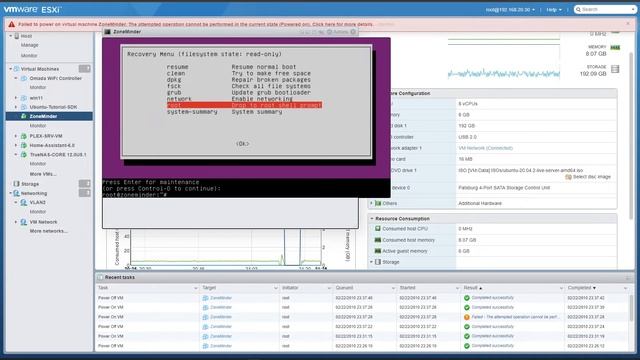Expand the Ubuntu-Tutorial-SDK node arrow
This screenshot has width=640, height=360.
pos(16,107)
